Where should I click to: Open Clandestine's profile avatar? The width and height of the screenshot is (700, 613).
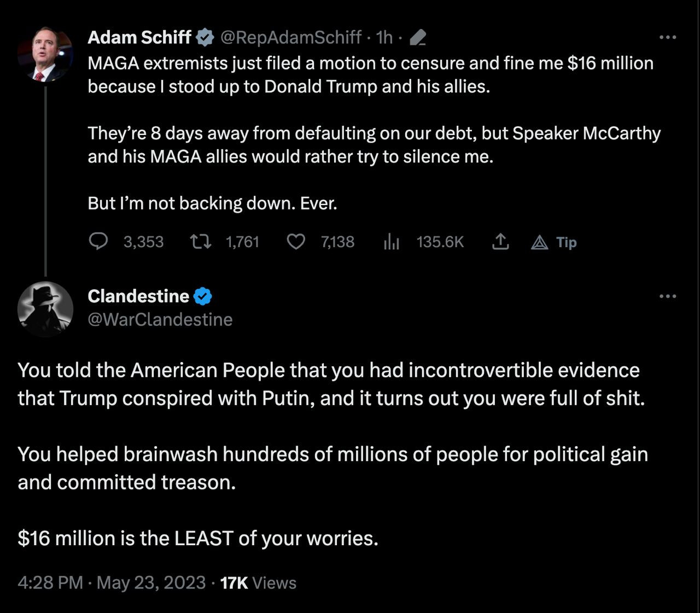point(45,309)
